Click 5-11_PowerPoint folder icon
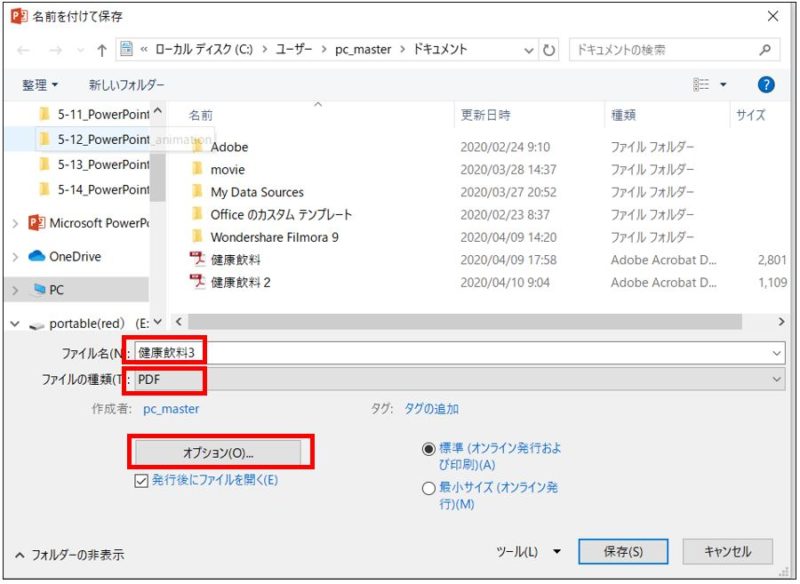800x584 pixels. [x=45, y=114]
